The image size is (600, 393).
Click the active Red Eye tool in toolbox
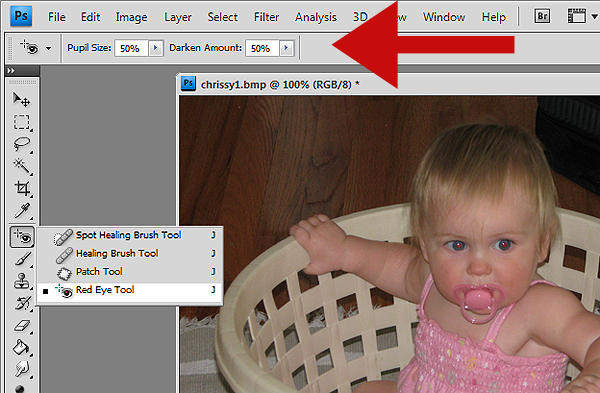[x=22, y=236]
